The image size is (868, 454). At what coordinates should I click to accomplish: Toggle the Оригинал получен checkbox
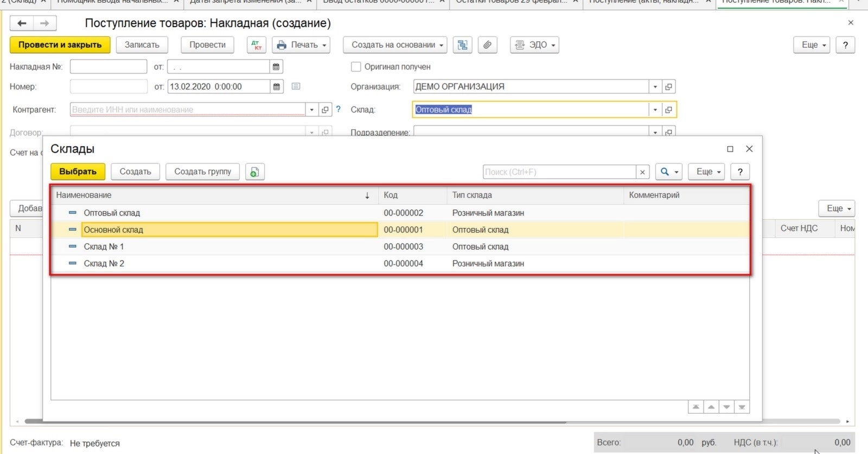[356, 67]
